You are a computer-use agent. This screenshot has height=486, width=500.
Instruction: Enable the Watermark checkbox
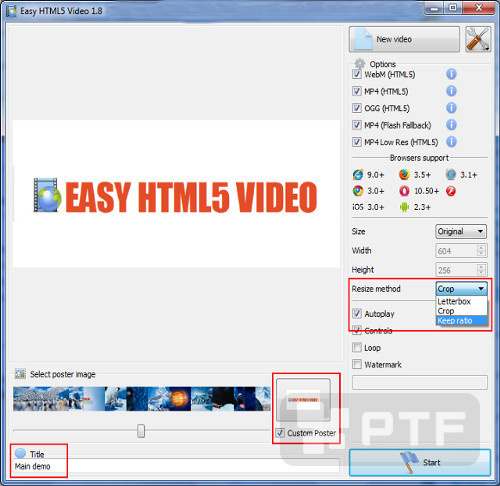[x=357, y=364]
